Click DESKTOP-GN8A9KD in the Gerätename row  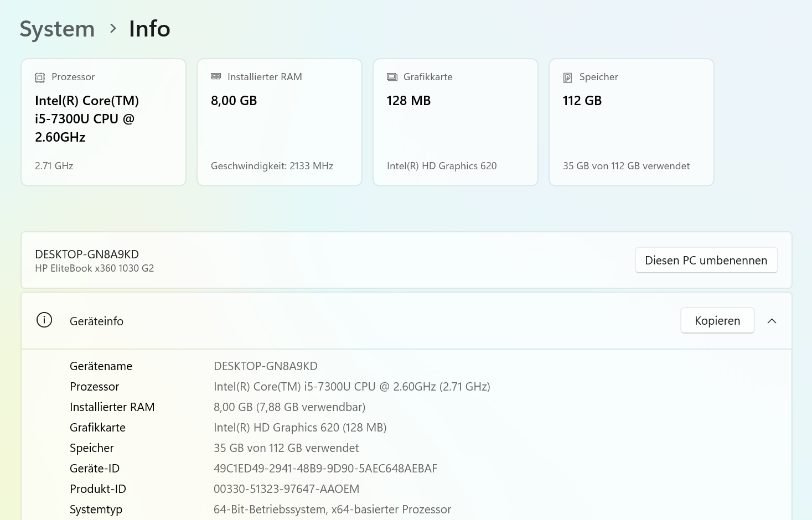266,366
